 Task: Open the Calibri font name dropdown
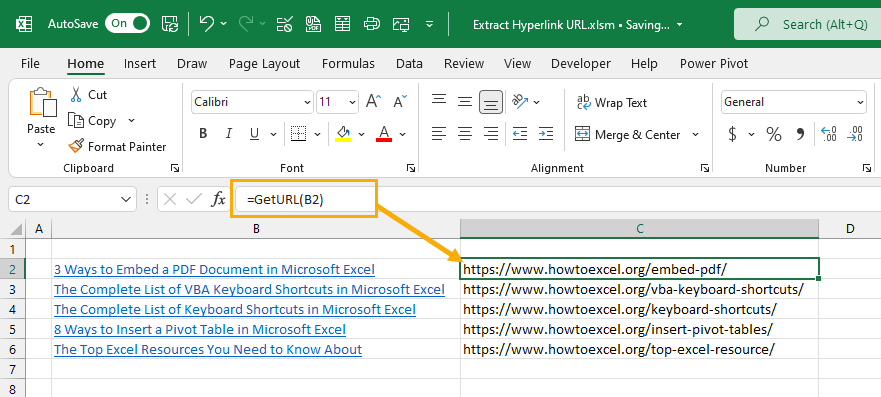pos(307,102)
